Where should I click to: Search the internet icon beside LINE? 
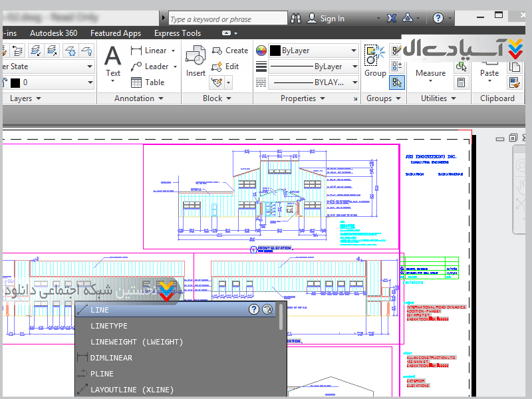(x=267, y=309)
